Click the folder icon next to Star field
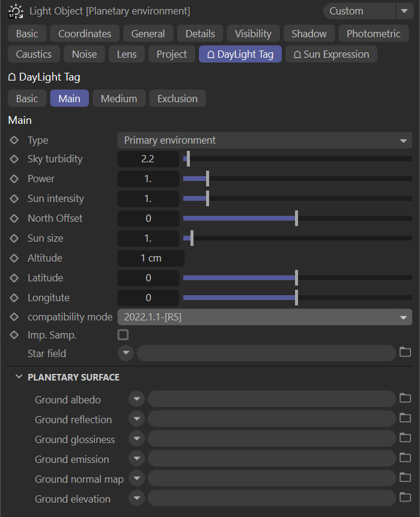The width and height of the screenshot is (420, 517). 404,353
